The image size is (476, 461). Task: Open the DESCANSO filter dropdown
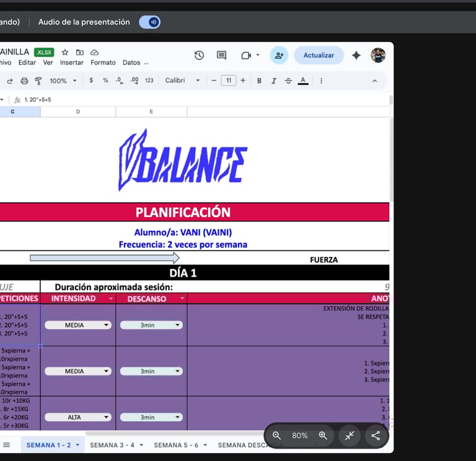(x=182, y=298)
